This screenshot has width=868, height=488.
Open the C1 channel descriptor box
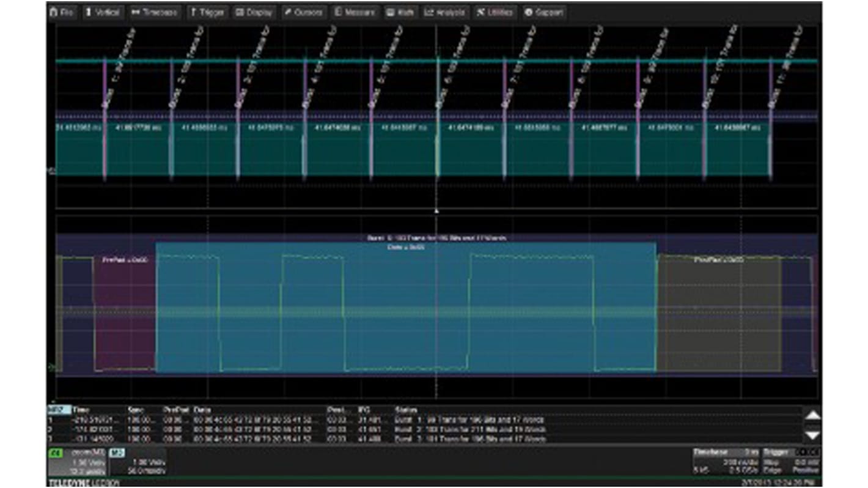click(x=78, y=463)
